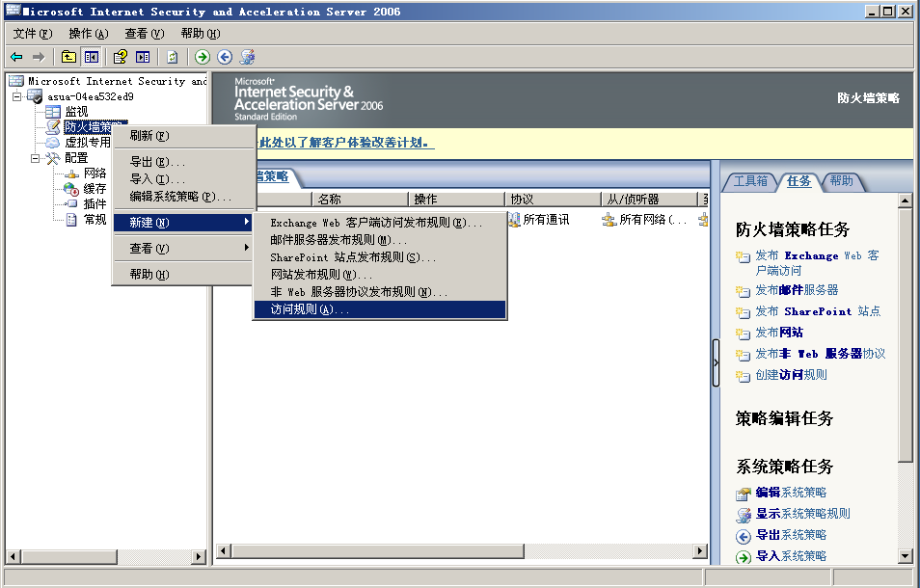
Task: Open the 操作(A) menu
Action: pyautogui.click(x=89, y=34)
